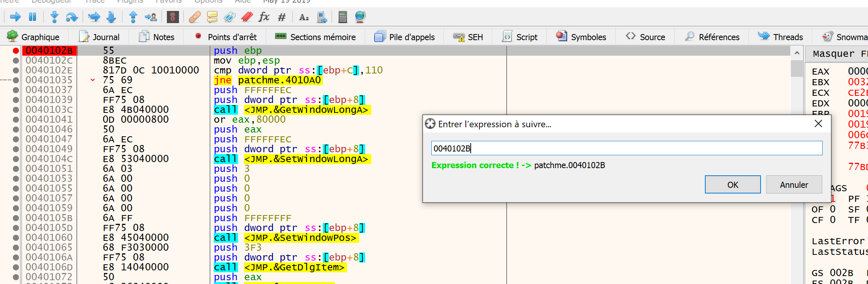The width and height of the screenshot is (868, 284).
Task: Click the Run arrow toolbar icon
Action: pyautogui.click(x=15, y=17)
